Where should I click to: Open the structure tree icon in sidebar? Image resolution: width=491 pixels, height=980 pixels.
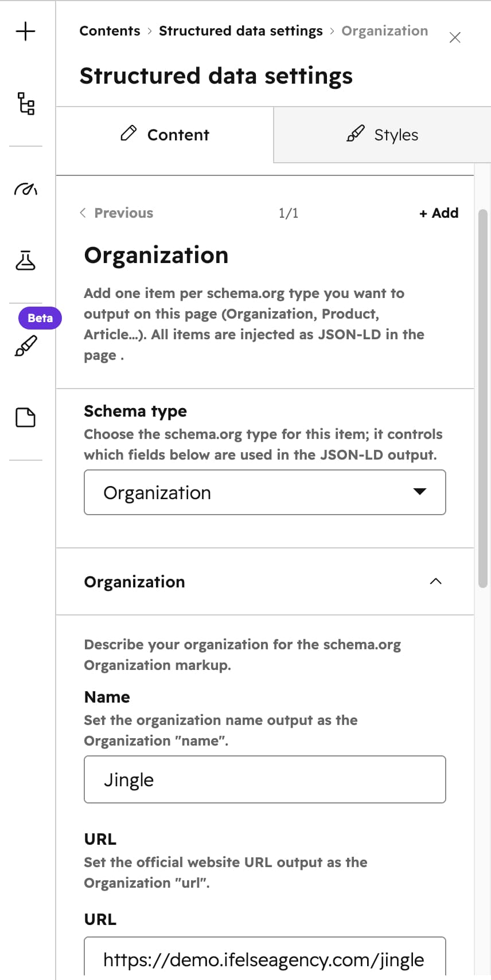tap(26, 103)
